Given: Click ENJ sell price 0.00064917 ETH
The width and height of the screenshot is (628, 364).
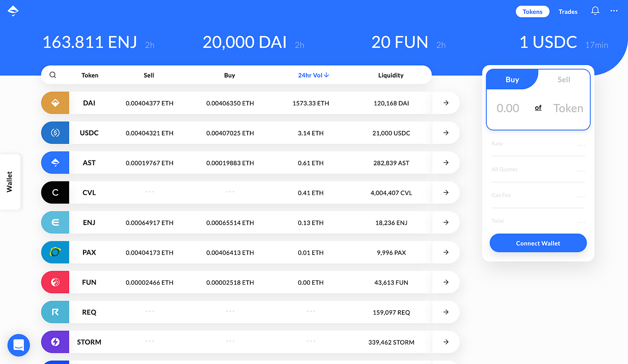Looking at the screenshot, I should tap(149, 222).
